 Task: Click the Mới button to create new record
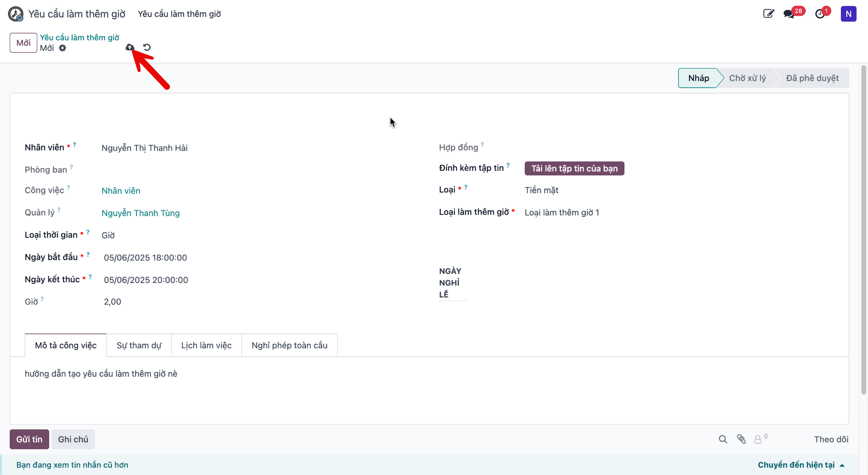[23, 43]
